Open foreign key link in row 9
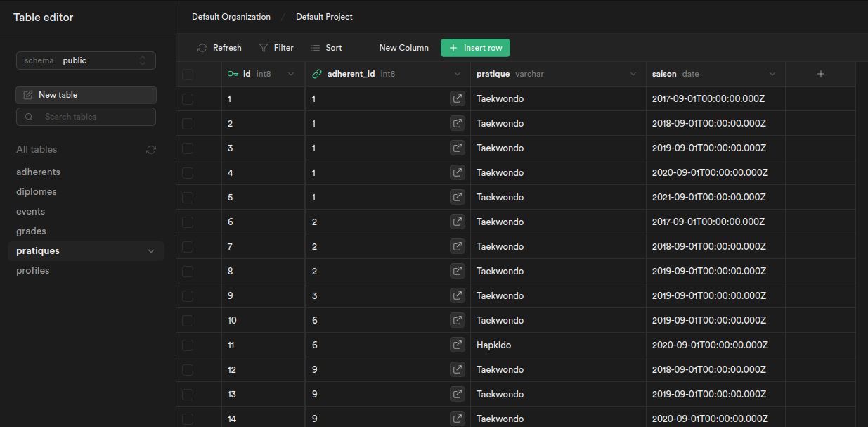This screenshot has height=427, width=868. pos(458,296)
